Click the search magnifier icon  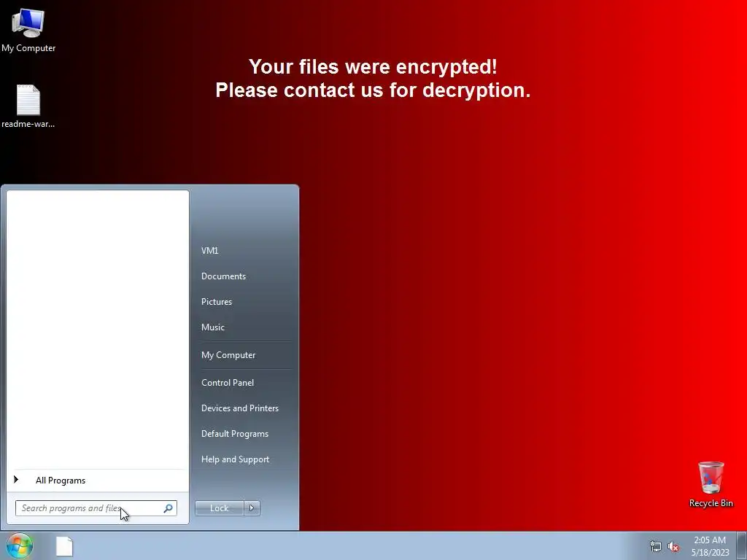point(168,508)
